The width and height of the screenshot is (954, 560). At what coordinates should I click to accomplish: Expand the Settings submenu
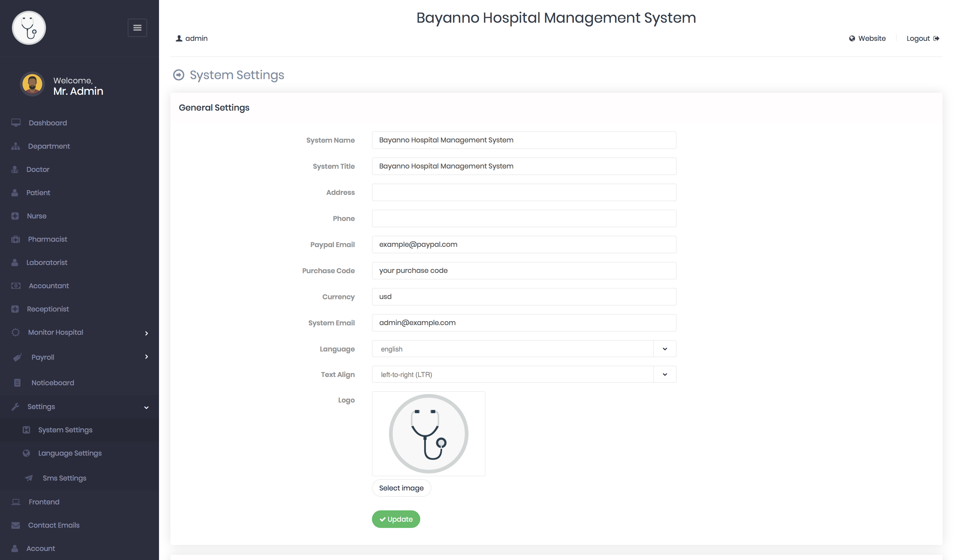[79, 406]
